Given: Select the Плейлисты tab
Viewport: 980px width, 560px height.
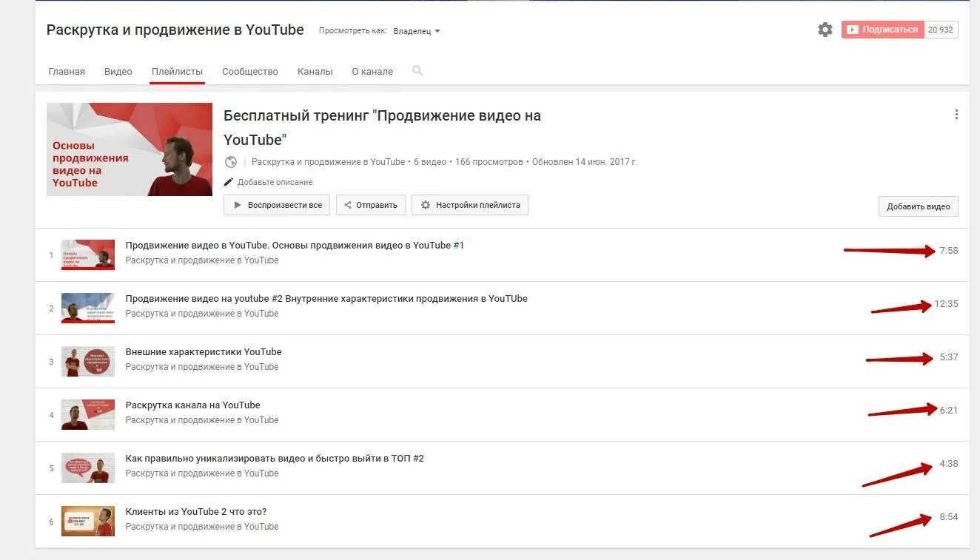Looking at the screenshot, I should click(x=177, y=72).
